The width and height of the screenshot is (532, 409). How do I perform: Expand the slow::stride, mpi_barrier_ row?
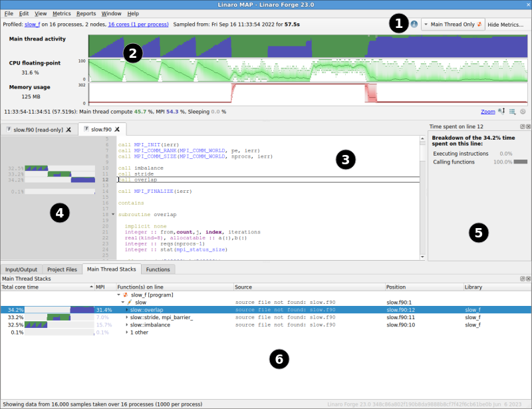[x=127, y=317]
